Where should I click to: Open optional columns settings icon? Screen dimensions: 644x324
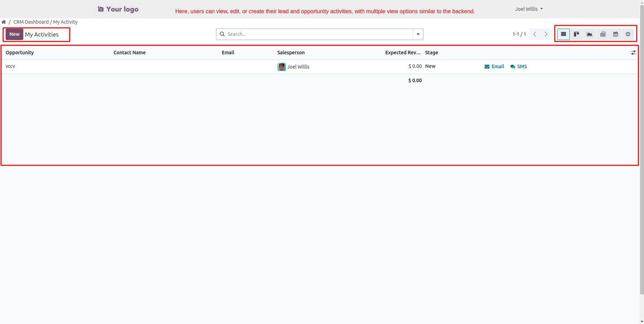click(x=633, y=53)
